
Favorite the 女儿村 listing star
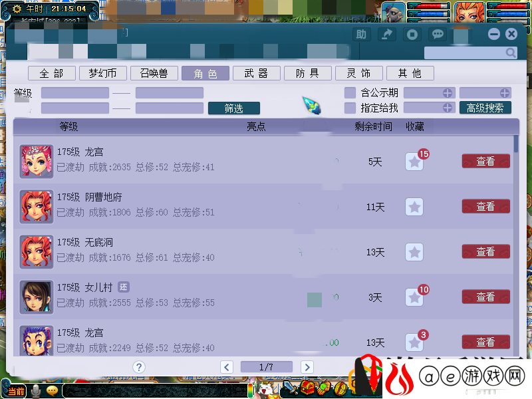[x=414, y=297]
